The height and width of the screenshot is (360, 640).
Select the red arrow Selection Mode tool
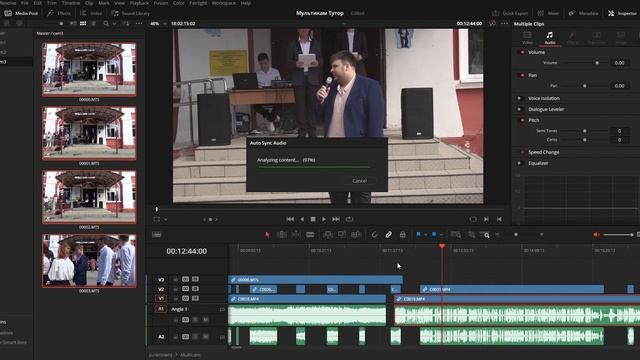(267, 235)
